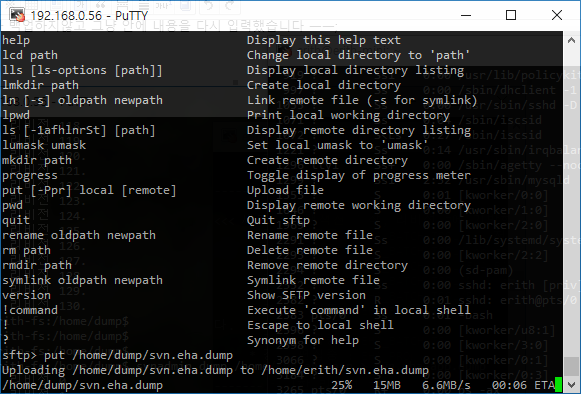The width and height of the screenshot is (581, 394).
Task: Click the 'progress' command
Action: pos(30,175)
